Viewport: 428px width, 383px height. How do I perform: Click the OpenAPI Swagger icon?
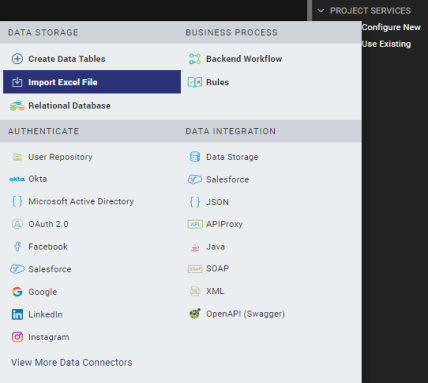pyautogui.click(x=195, y=314)
